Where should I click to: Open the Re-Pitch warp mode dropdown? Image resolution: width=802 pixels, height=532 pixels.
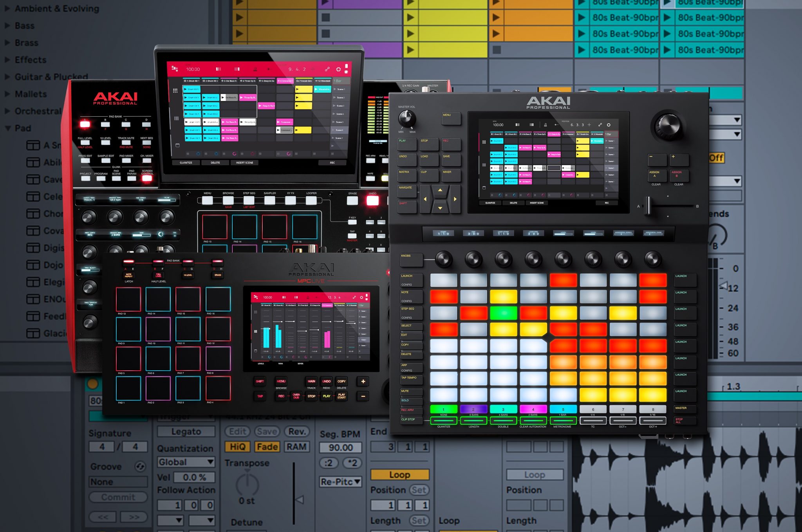(x=340, y=482)
